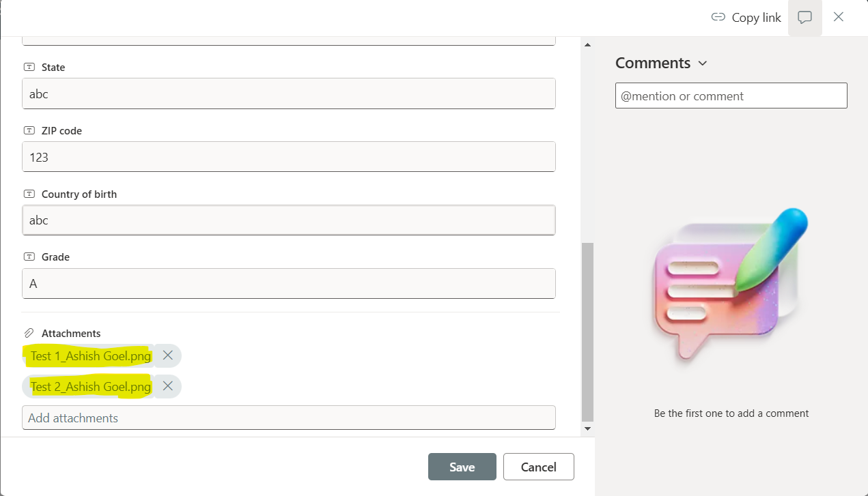The image size is (868, 496).
Task: Collapse the Comments section chevron
Action: pyautogui.click(x=703, y=63)
